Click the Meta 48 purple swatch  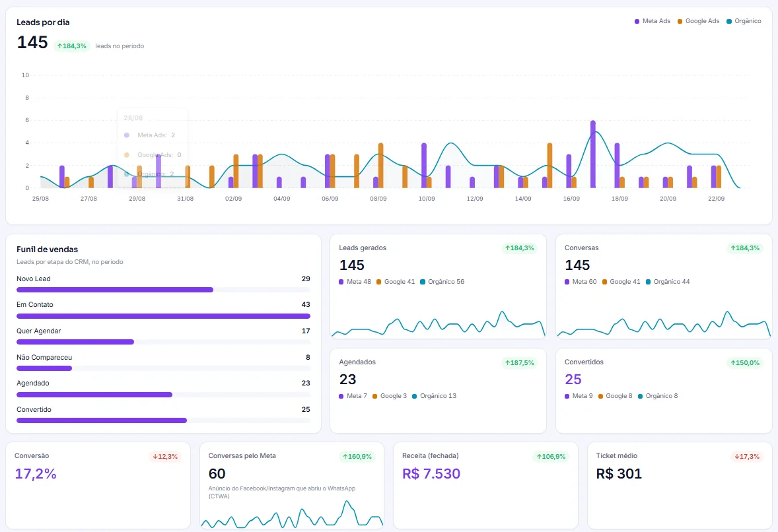tap(341, 282)
